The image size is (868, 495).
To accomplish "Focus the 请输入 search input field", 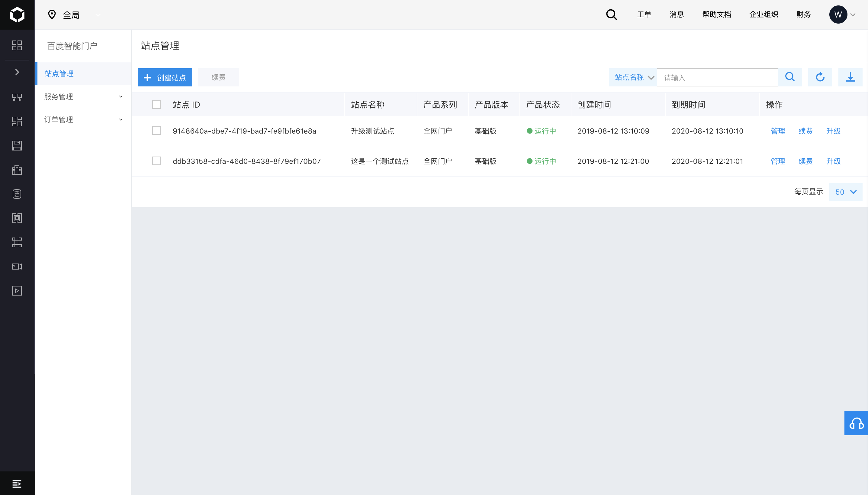I will 717,77.
